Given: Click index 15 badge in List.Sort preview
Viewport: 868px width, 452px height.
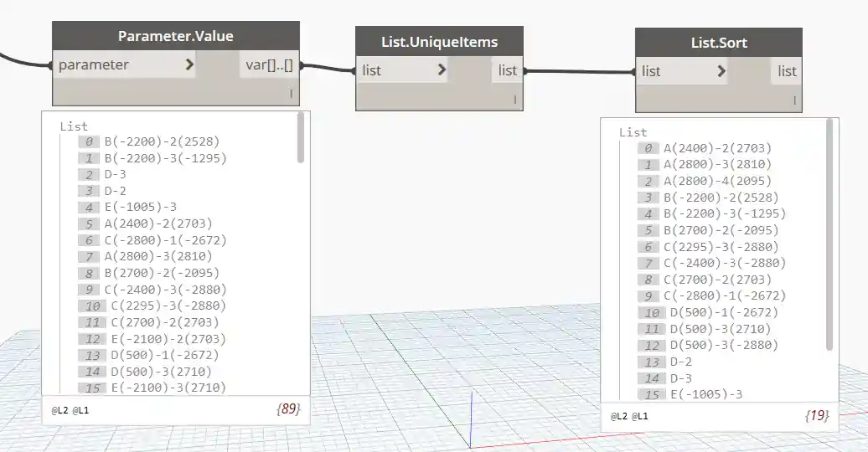Looking at the screenshot, I should [x=648, y=394].
